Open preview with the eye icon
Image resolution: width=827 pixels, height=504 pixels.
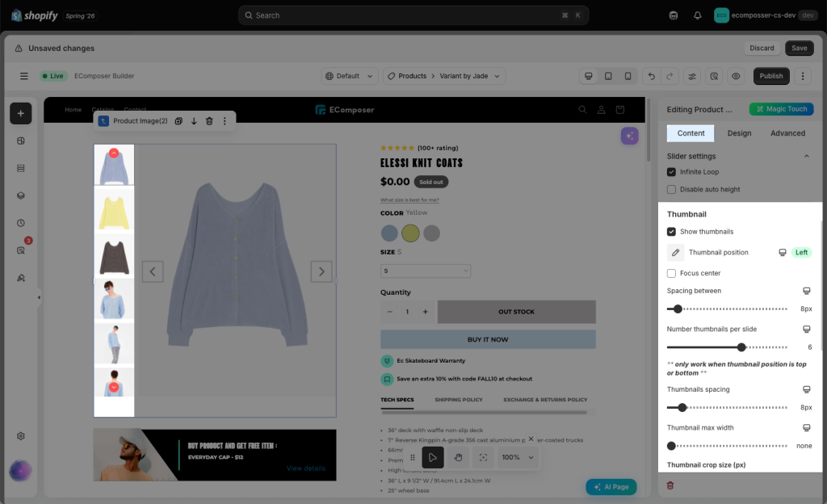coord(736,76)
